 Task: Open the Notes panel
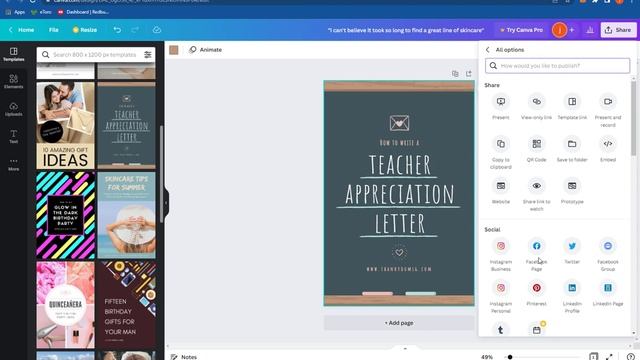184,357
